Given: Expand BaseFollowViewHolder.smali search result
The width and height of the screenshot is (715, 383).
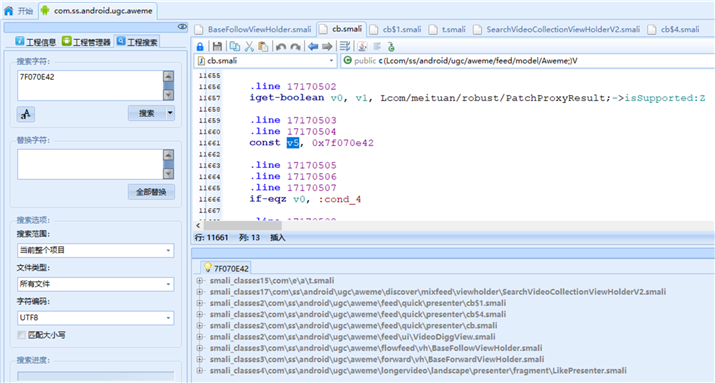Looking at the screenshot, I should (200, 348).
